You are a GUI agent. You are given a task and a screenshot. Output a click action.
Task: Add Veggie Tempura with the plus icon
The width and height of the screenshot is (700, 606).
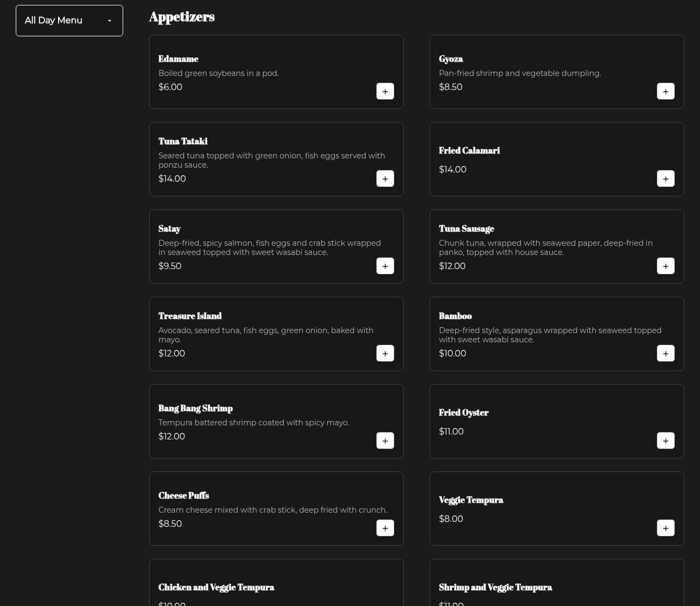[666, 528]
